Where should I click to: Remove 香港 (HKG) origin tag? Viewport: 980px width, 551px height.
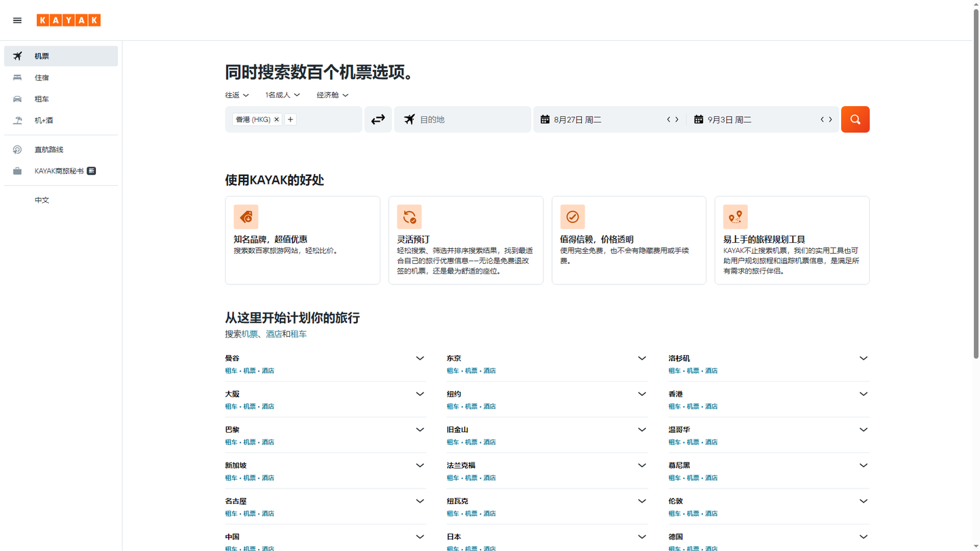click(276, 120)
